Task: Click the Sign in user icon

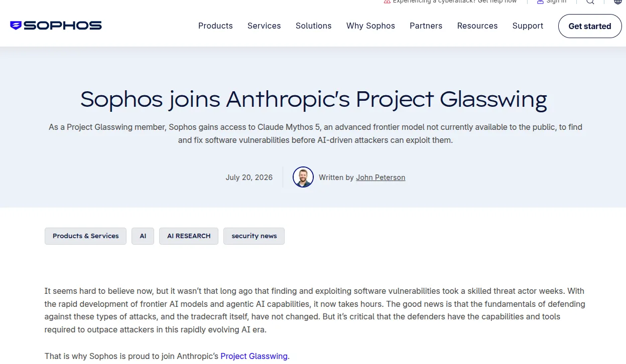Action: (x=540, y=2)
